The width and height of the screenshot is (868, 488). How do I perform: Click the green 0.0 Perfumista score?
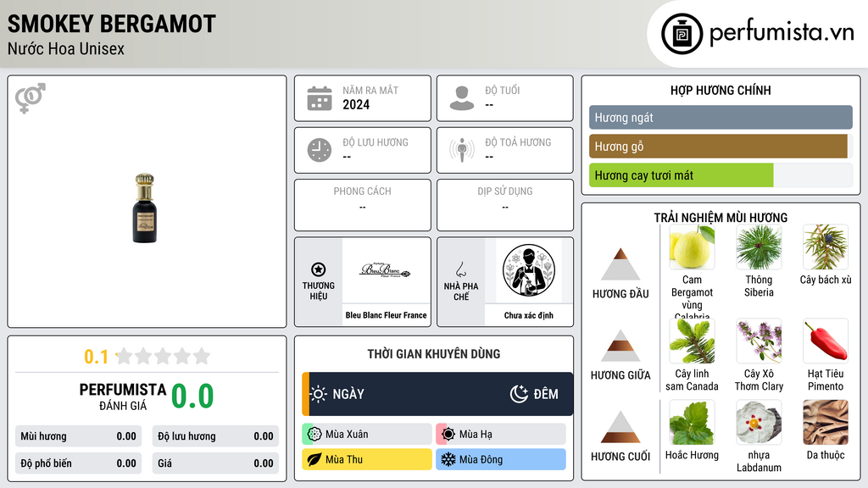tap(192, 396)
